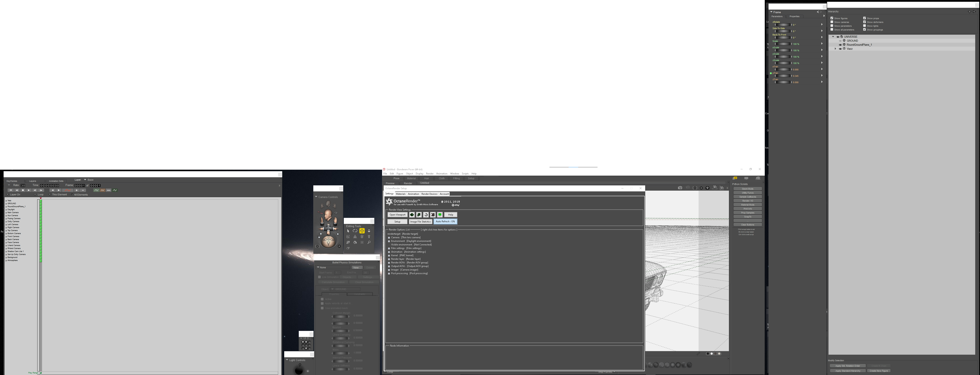Viewport: 980px width, 375px height.
Task: Expand the Kernel [PMC kernel] render option
Action: pos(389,255)
